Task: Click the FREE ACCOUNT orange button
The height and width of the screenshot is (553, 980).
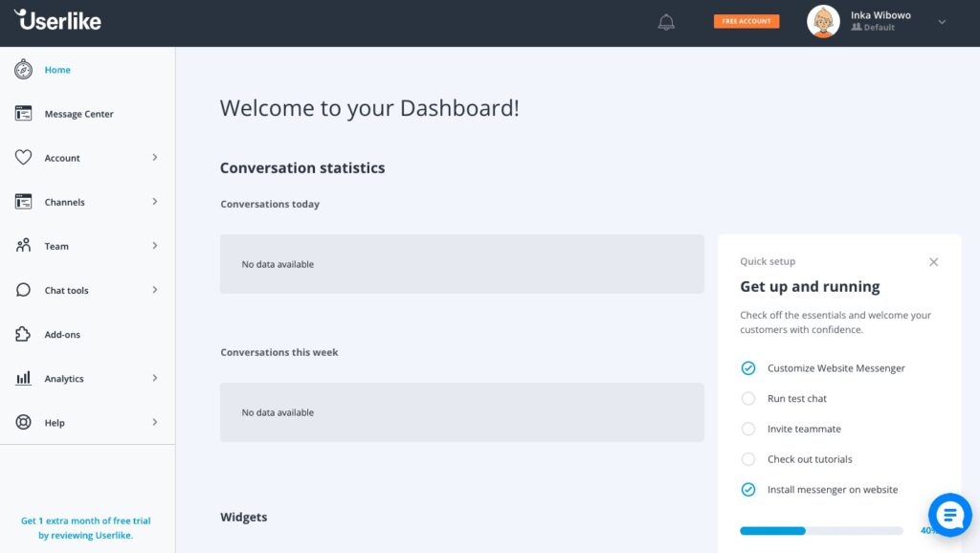Action: 746,21
